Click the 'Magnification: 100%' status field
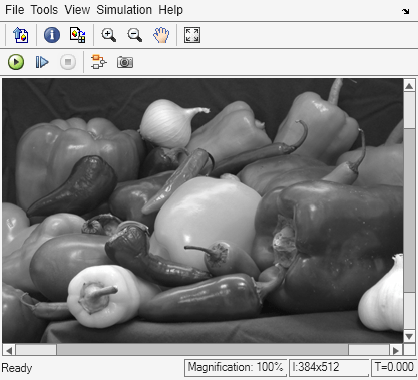The image size is (418, 380). pyautogui.click(x=235, y=368)
